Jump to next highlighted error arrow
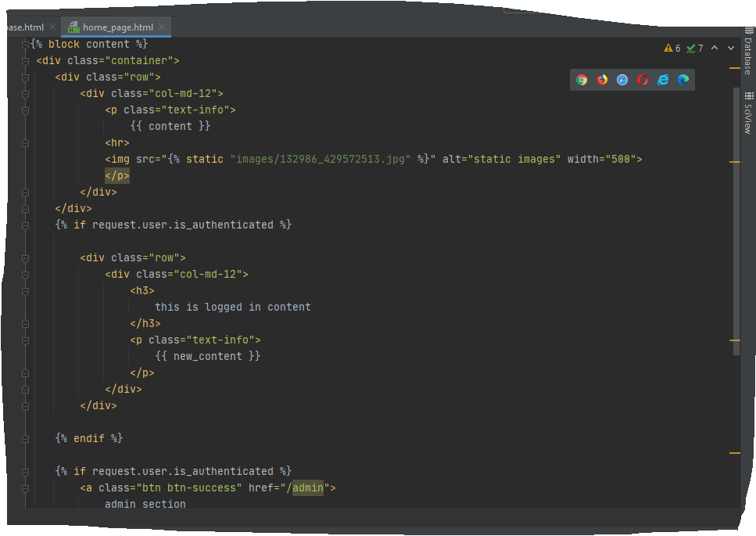 point(731,49)
